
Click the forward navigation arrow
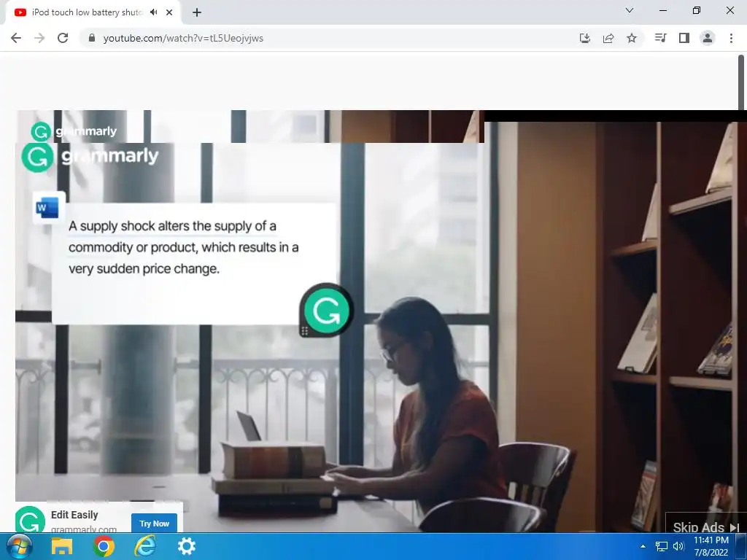click(39, 38)
